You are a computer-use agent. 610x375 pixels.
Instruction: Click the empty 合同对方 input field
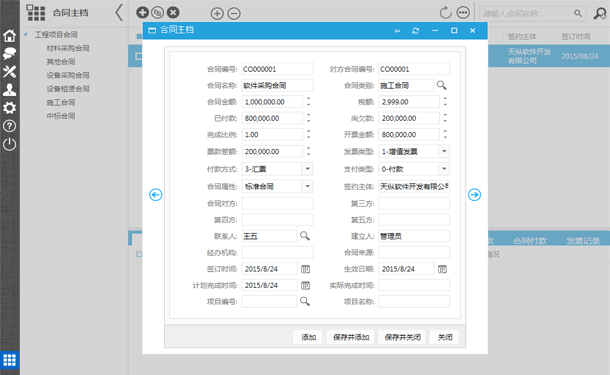tap(277, 203)
